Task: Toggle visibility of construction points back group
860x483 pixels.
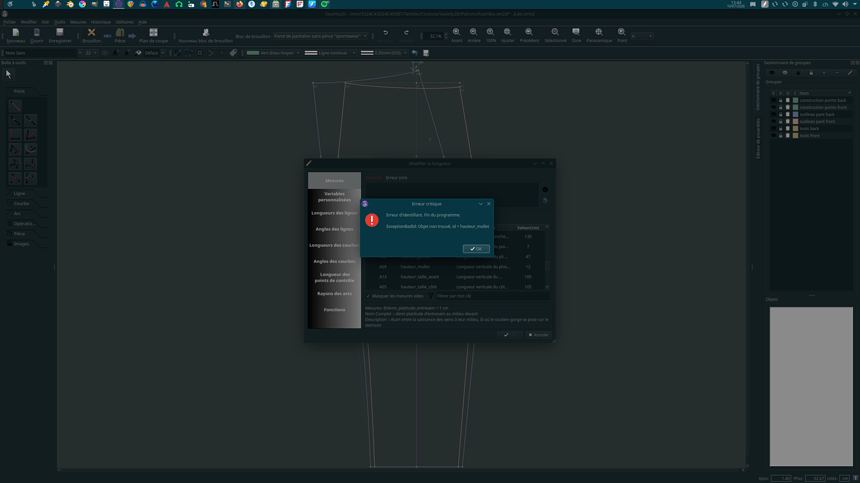Action: coord(773,100)
